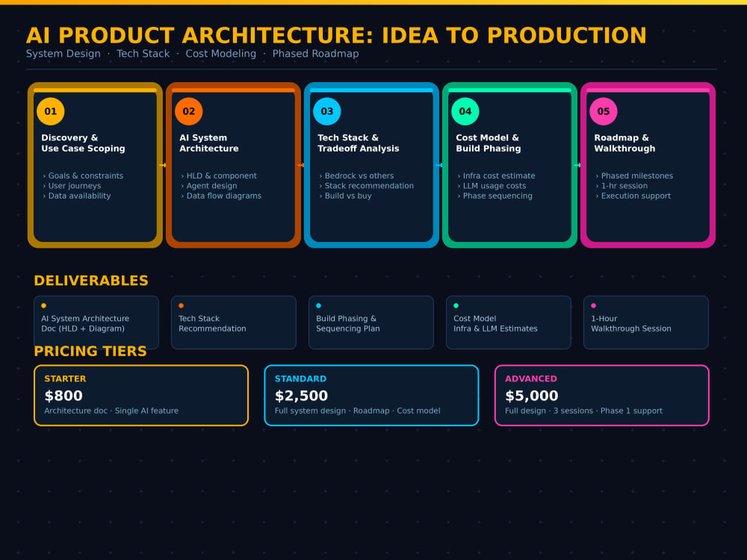Click the blue dot in Build Phasing card

click(x=319, y=305)
